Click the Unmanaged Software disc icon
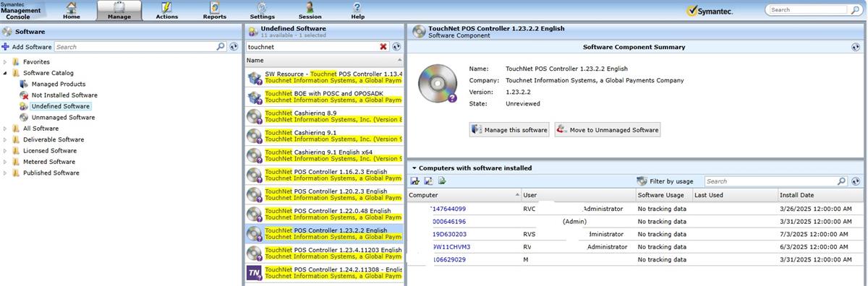 click(x=24, y=117)
